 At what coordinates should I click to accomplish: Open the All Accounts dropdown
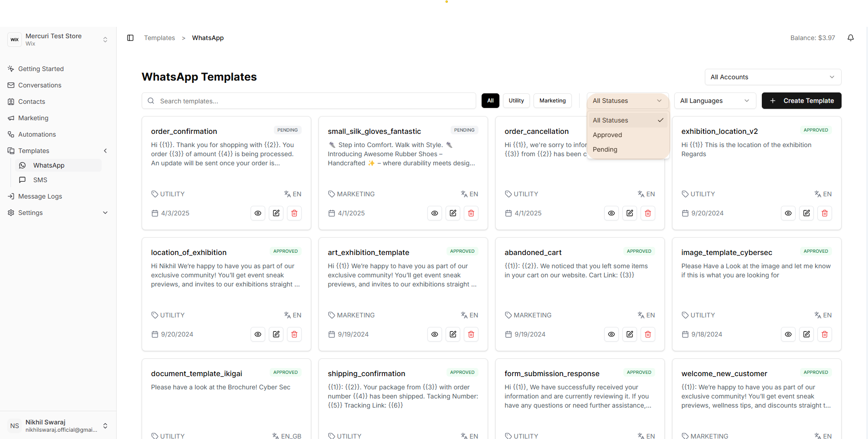click(772, 77)
